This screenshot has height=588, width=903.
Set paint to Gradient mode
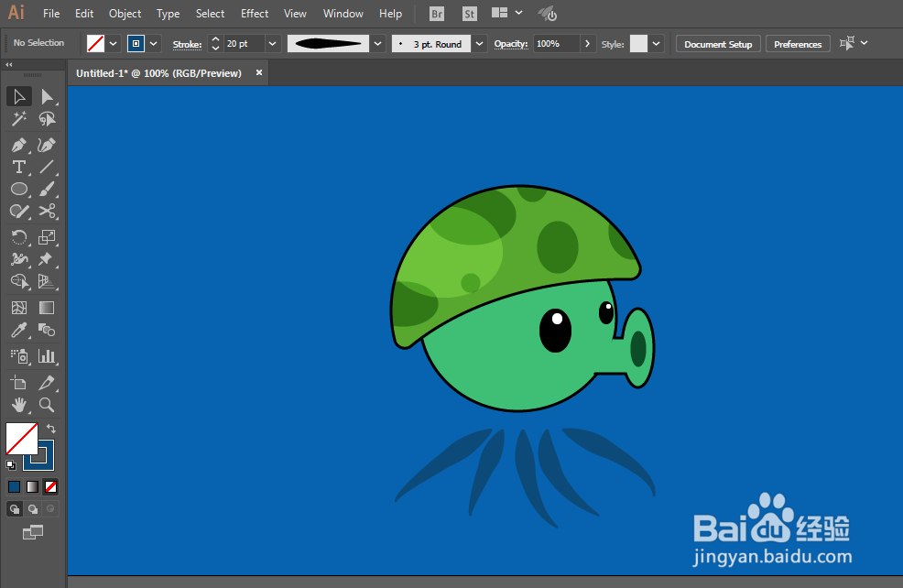32,487
